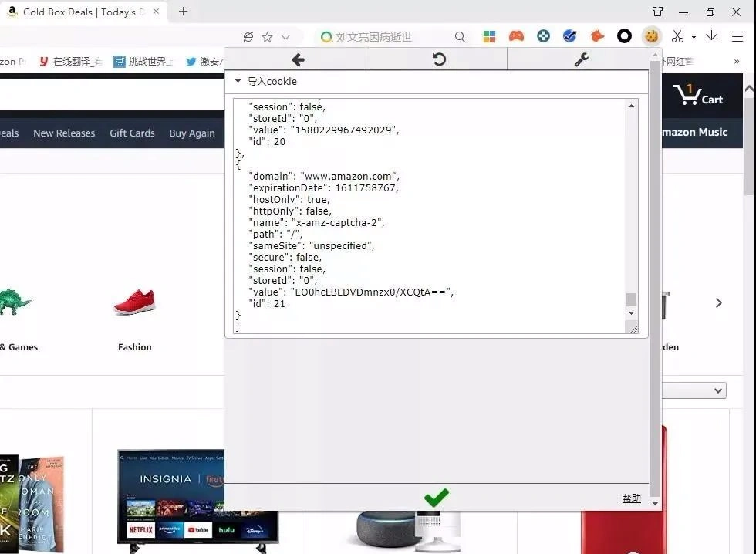The image size is (756, 554).
Task: Confirm import with the green checkmark
Action: 436,497
